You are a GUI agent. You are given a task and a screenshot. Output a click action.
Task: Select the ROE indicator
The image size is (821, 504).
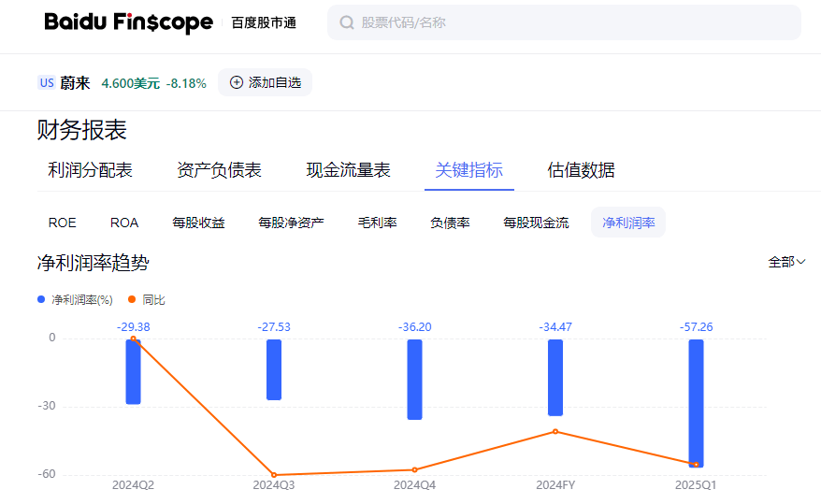[x=62, y=223]
